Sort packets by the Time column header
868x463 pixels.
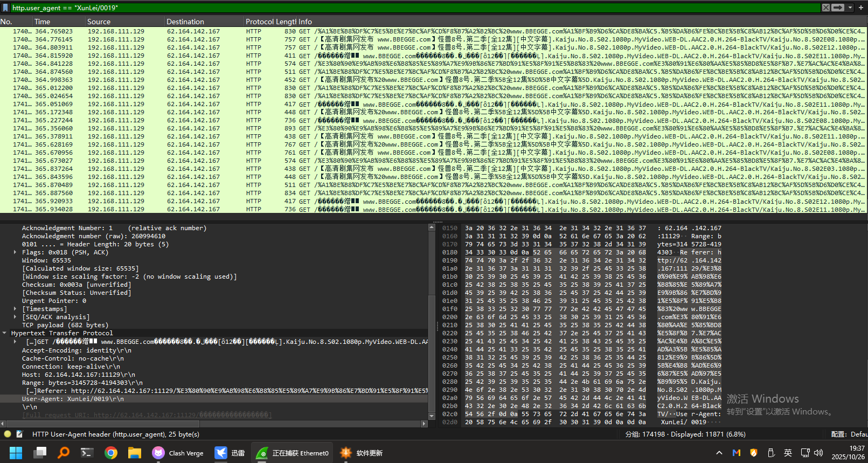click(42, 22)
